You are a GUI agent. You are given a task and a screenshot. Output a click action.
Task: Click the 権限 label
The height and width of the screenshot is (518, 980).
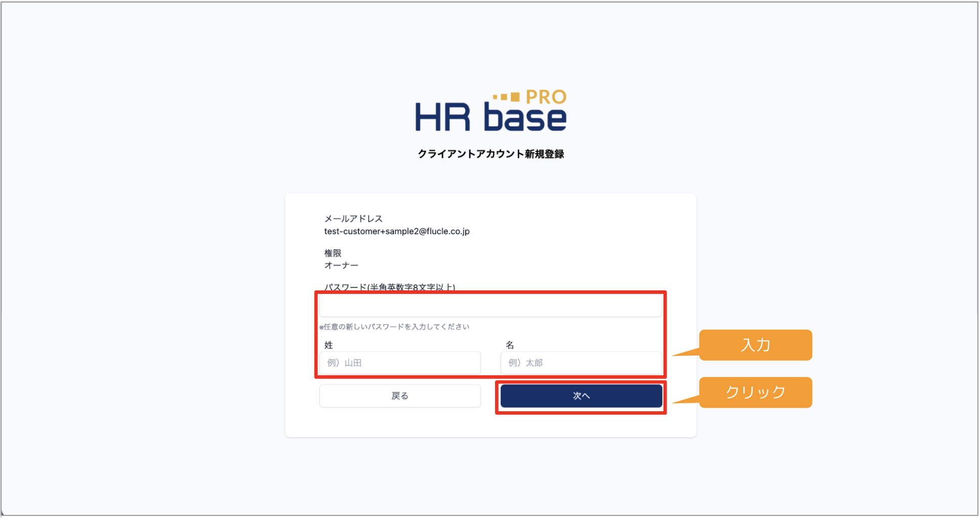[333, 253]
